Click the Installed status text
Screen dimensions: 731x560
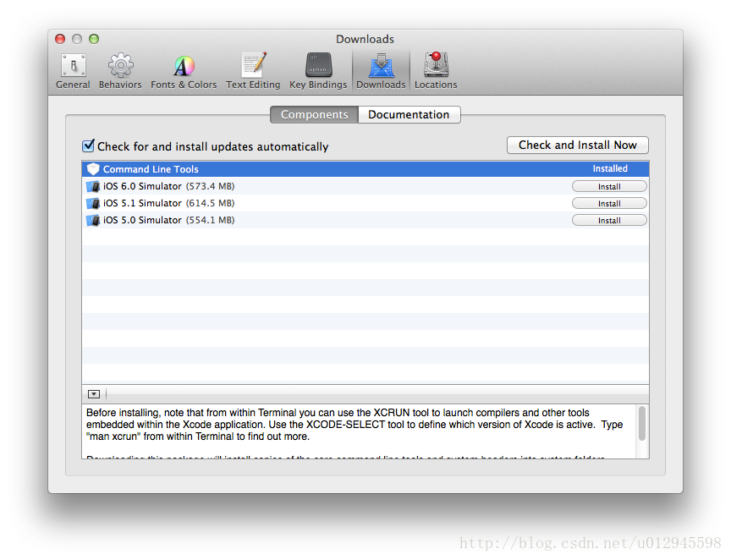[610, 169]
